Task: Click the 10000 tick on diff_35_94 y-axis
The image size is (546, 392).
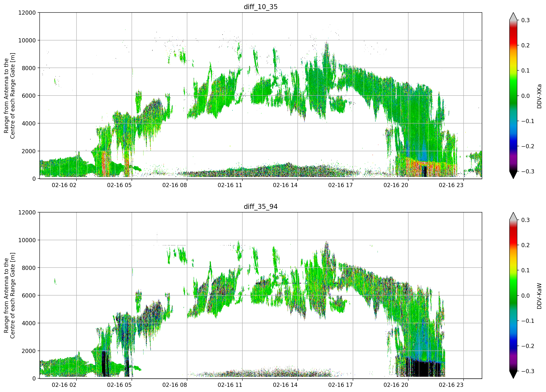Action: pyautogui.click(x=27, y=240)
